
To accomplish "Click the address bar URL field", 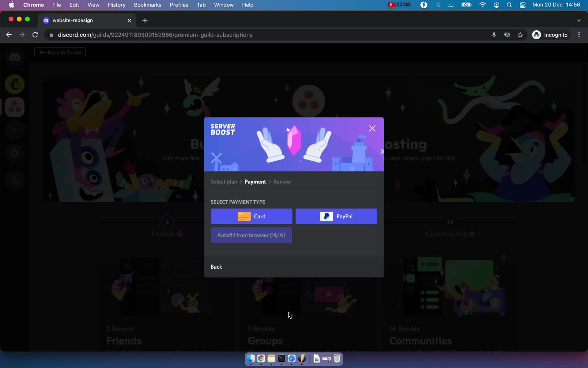I will (x=269, y=35).
